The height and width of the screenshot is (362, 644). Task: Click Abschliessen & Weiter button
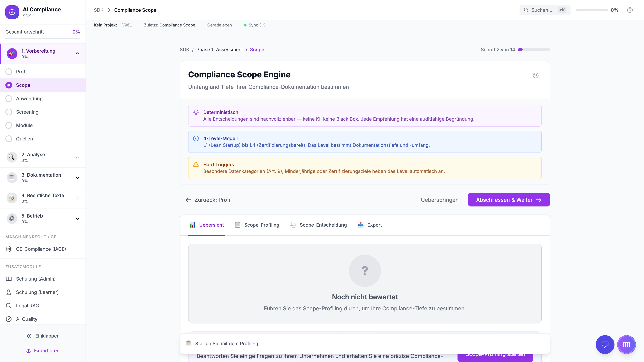508,200
